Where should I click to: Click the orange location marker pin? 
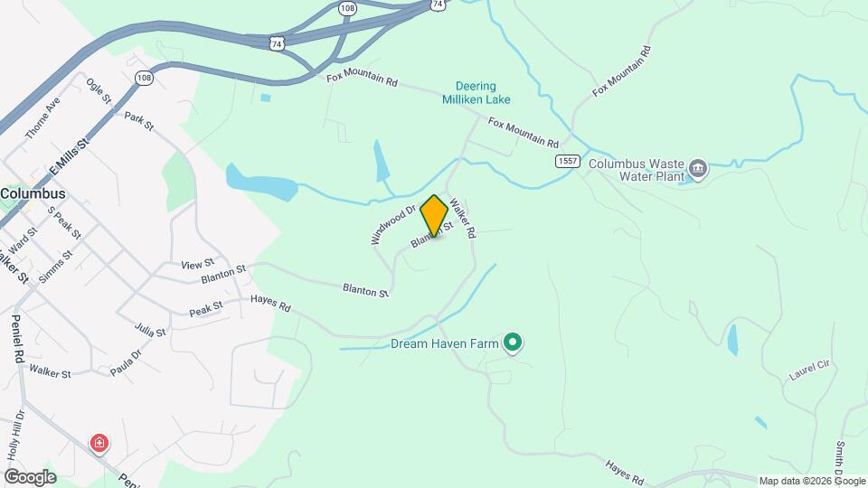[434, 216]
